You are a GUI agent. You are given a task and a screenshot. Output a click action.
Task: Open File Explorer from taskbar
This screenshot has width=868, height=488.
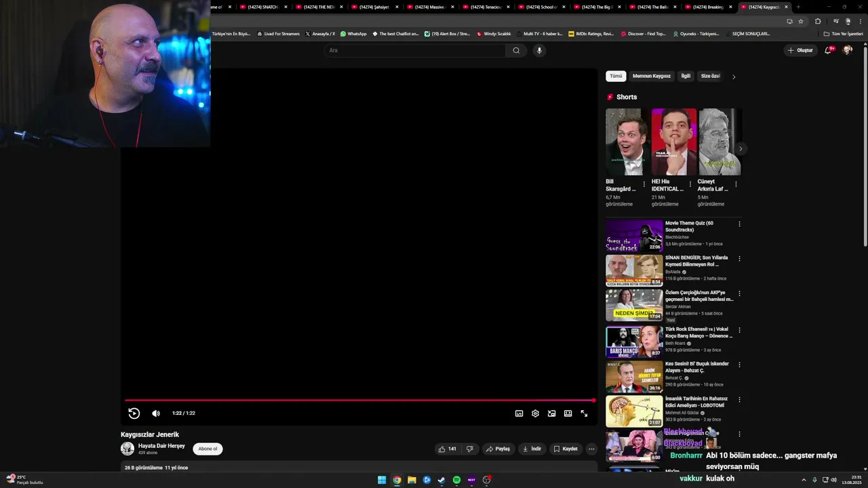point(412,480)
